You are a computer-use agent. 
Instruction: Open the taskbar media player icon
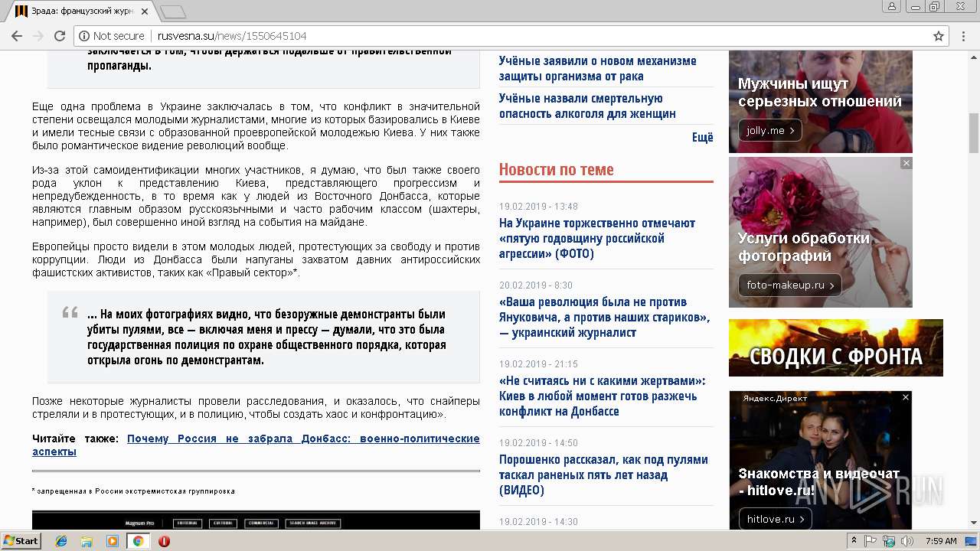[113, 541]
